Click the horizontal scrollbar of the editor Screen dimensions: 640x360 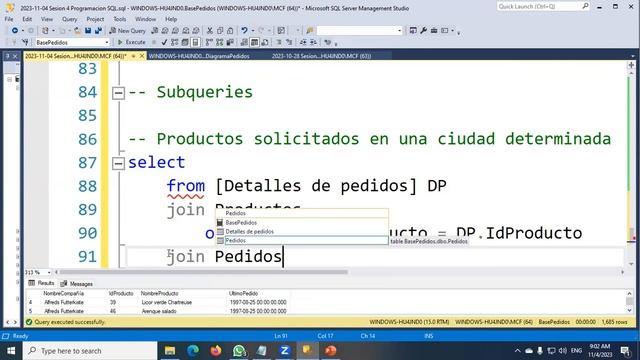(204, 272)
